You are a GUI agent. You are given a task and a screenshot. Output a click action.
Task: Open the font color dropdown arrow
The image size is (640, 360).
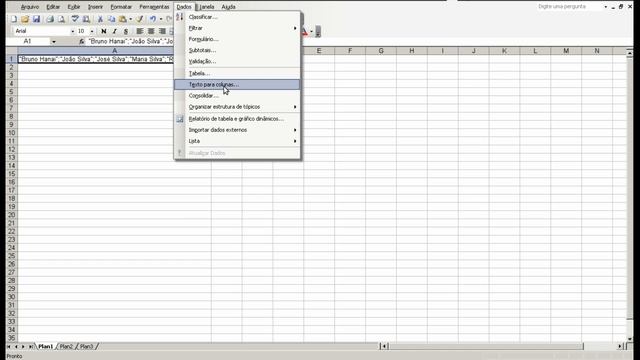click(x=311, y=31)
